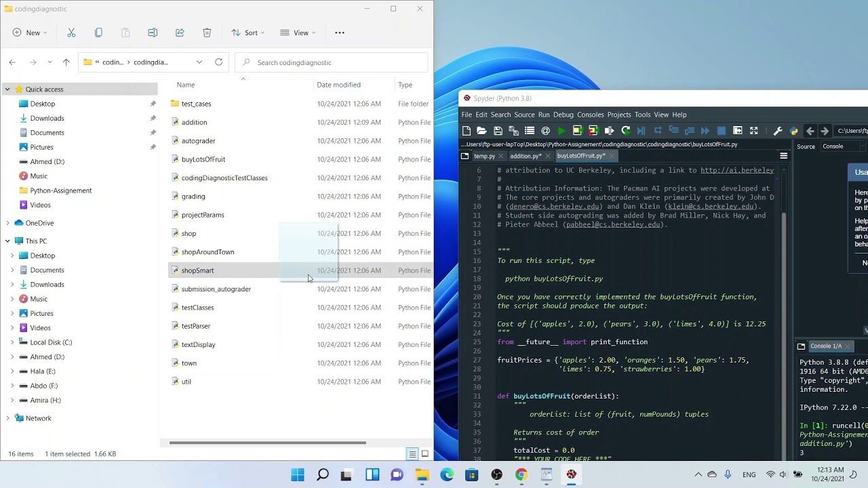The image size is (868, 488).
Task: Expand the OneDrive tree node
Action: click(7, 223)
